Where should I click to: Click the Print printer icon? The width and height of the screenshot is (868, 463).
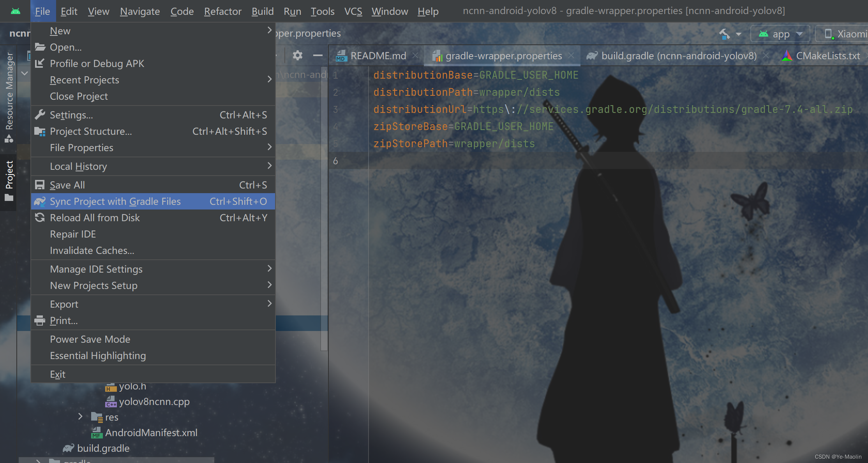tap(40, 320)
